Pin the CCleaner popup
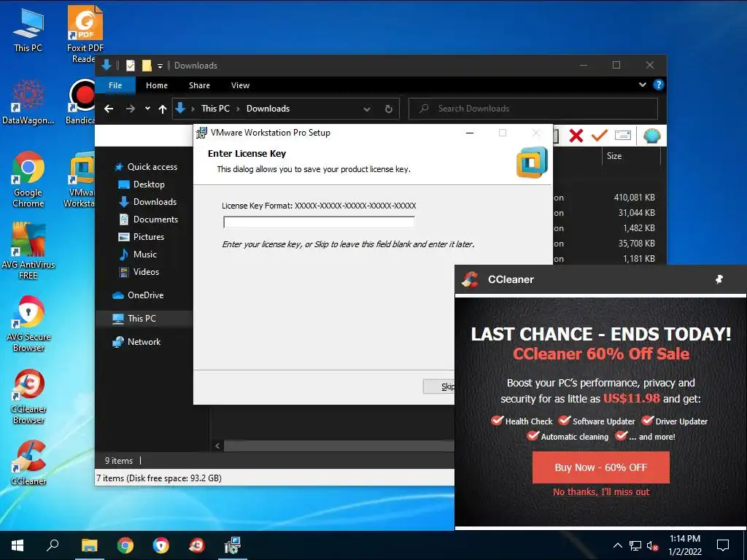The width and height of the screenshot is (747, 560). coord(719,279)
